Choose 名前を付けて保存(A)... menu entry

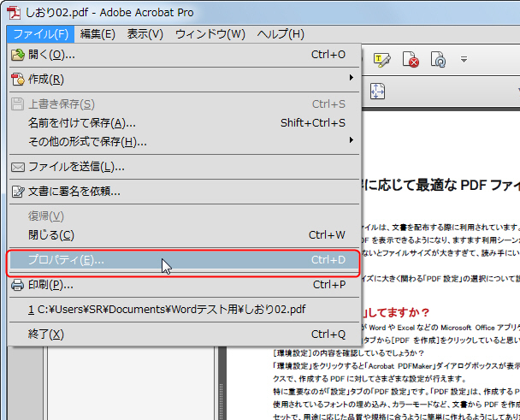(184, 123)
